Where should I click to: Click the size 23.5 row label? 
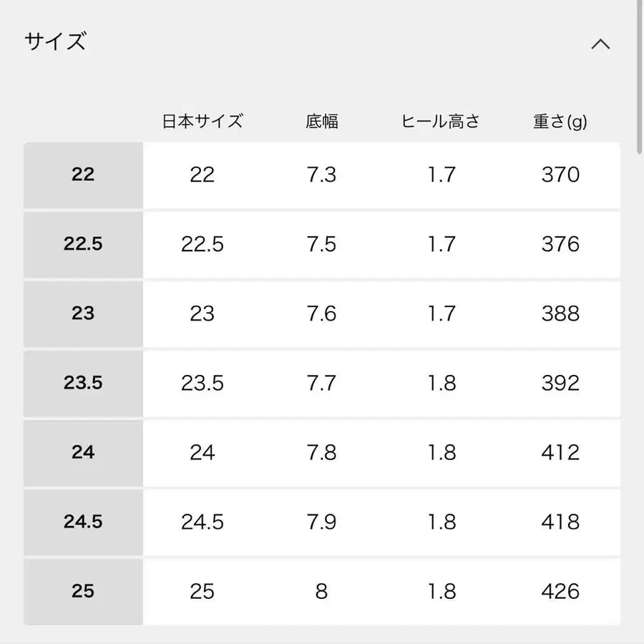pos(83,384)
